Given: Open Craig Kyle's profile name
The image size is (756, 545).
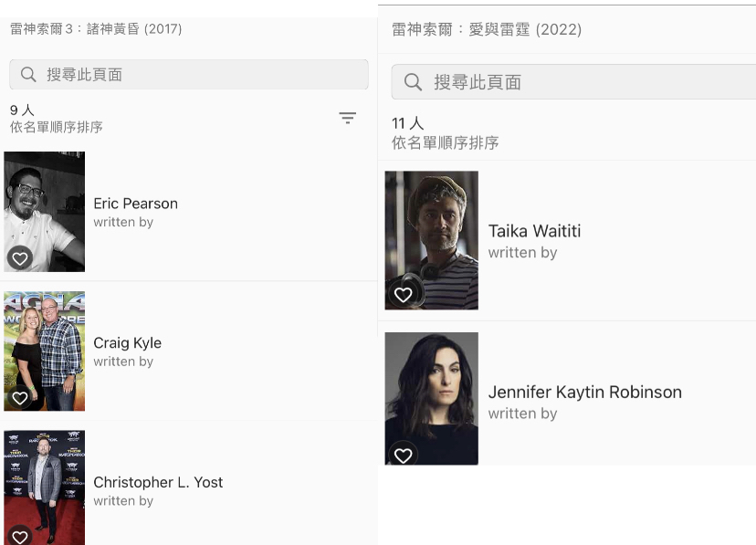Looking at the screenshot, I should tap(127, 343).
